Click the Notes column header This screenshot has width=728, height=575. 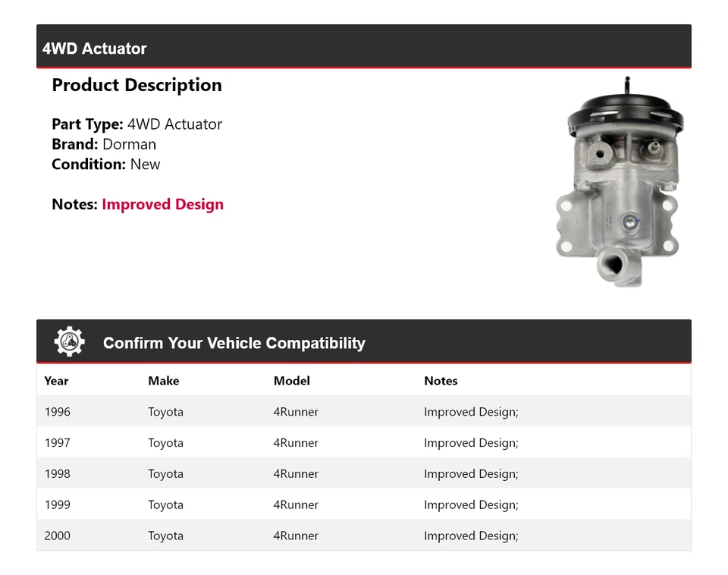tap(441, 381)
